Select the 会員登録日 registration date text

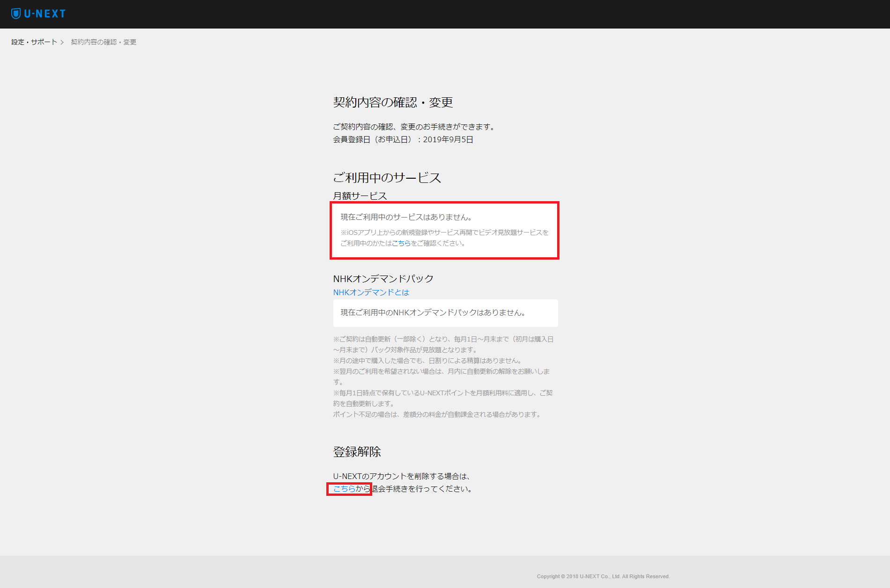point(403,139)
